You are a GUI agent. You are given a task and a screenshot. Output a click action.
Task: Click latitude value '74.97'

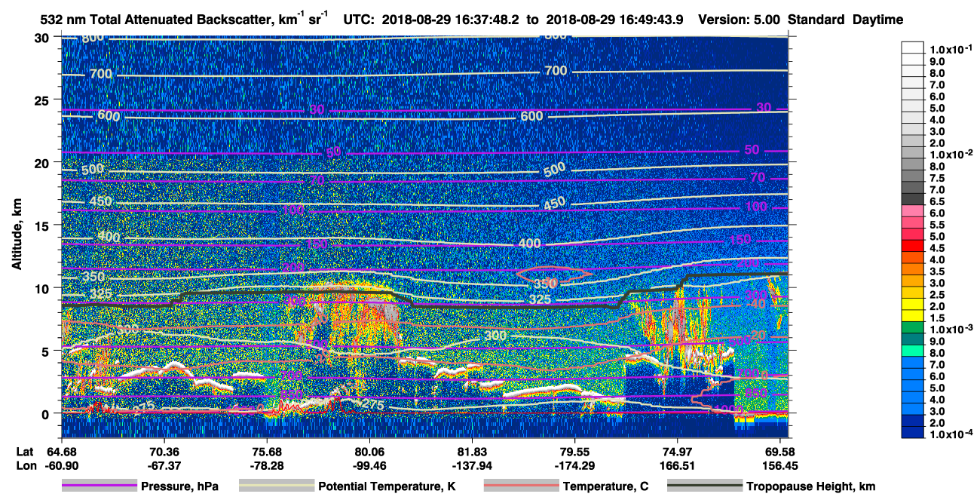677,451
